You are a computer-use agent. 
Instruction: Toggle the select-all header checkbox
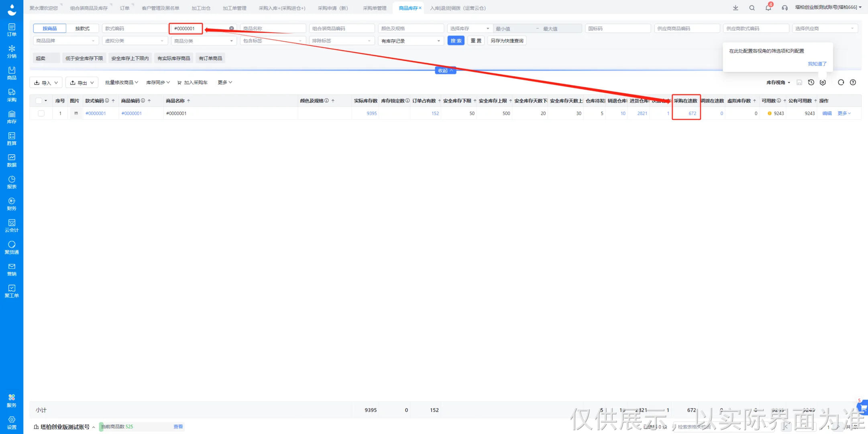coord(39,101)
